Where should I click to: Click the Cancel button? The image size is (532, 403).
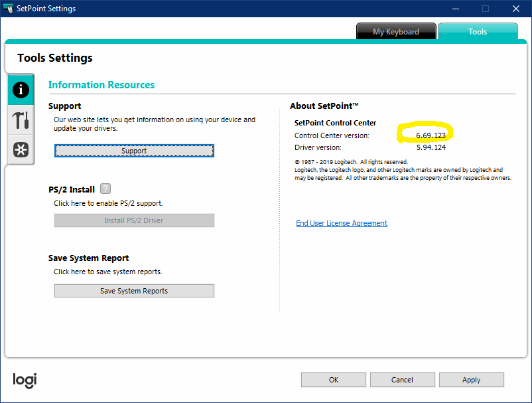coord(403,380)
